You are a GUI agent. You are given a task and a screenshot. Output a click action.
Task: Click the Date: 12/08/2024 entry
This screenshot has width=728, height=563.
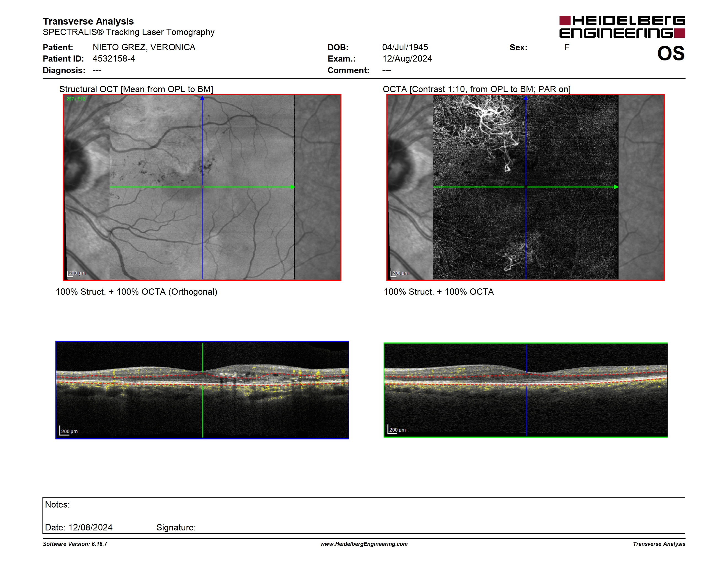[x=79, y=528]
